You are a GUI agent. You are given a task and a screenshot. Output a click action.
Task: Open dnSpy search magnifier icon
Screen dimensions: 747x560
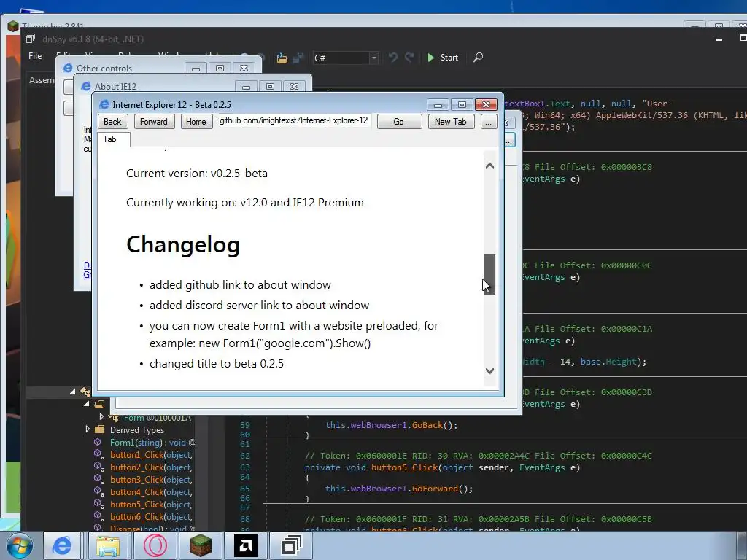[478, 58]
